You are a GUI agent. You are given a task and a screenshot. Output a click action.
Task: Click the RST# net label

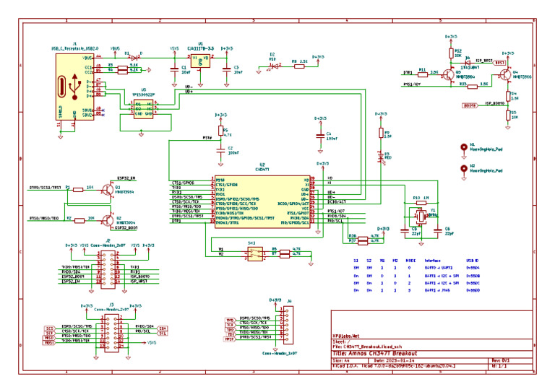[x=207, y=138]
